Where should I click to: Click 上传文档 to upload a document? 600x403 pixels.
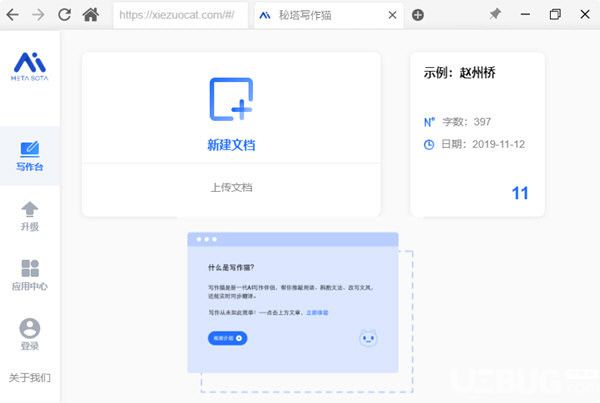[232, 187]
